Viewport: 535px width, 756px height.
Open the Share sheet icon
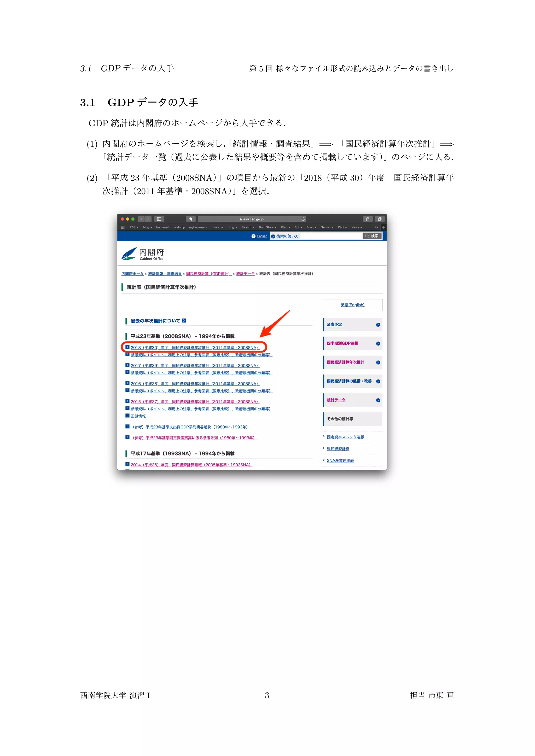[368, 219]
